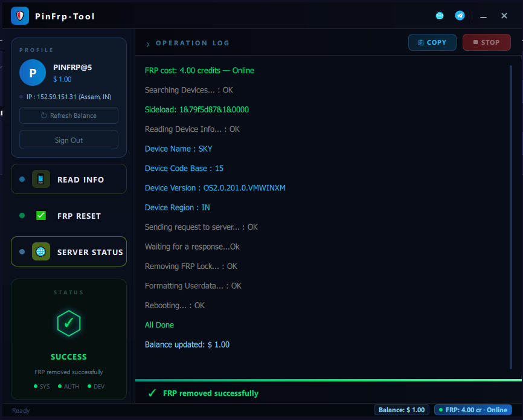Stop the running operation

pyautogui.click(x=486, y=42)
